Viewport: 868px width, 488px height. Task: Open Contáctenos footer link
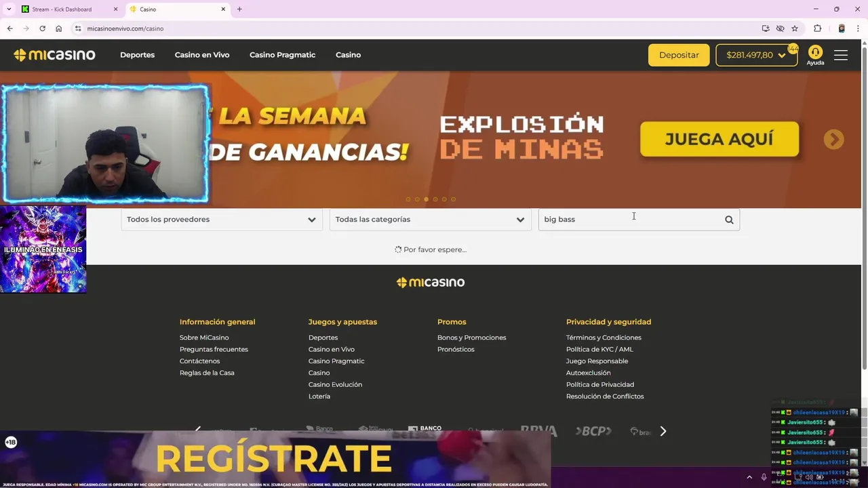point(199,361)
